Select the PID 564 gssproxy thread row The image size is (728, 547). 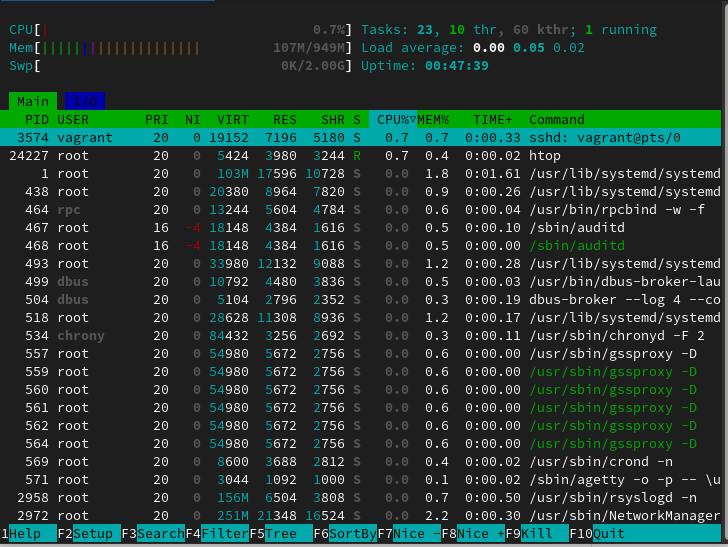[360, 443]
